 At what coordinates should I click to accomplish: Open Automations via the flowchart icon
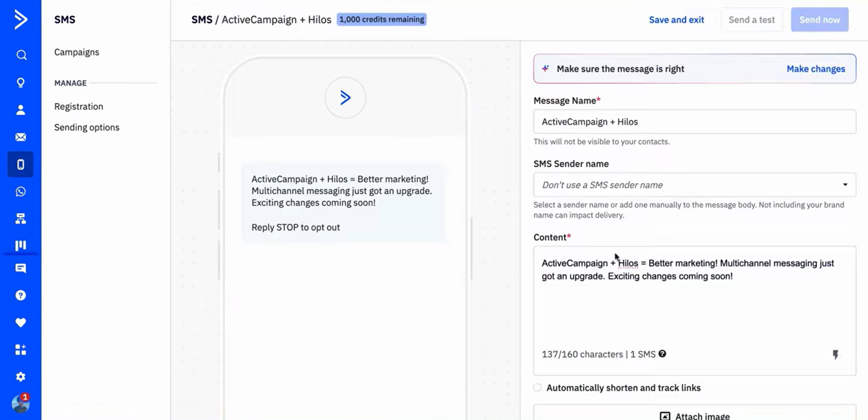21,219
